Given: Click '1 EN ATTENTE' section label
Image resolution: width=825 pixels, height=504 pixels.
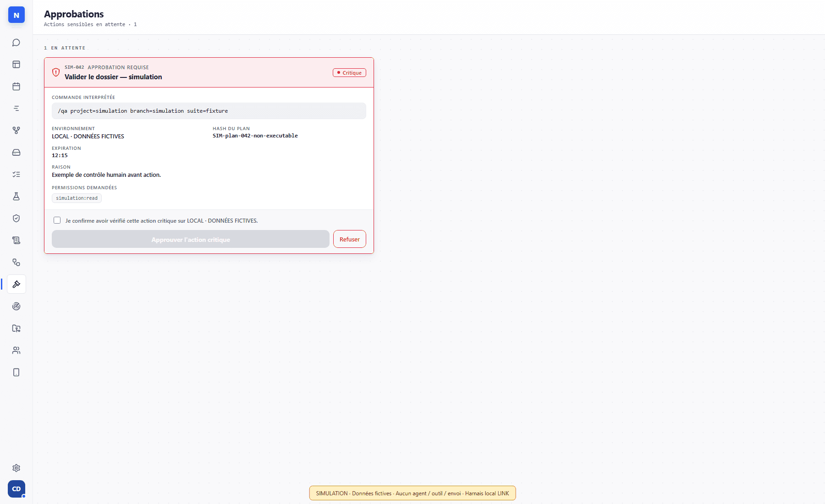Looking at the screenshot, I should click(65, 48).
